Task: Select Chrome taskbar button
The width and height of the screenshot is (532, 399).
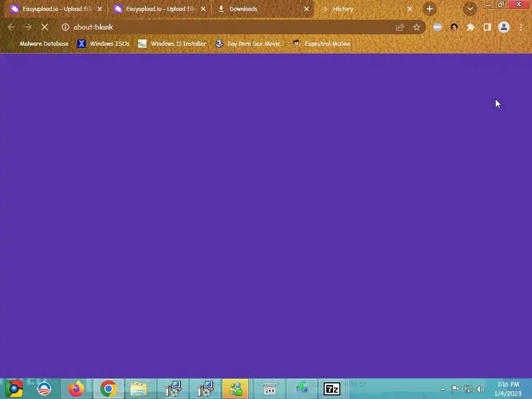Action: click(109, 389)
